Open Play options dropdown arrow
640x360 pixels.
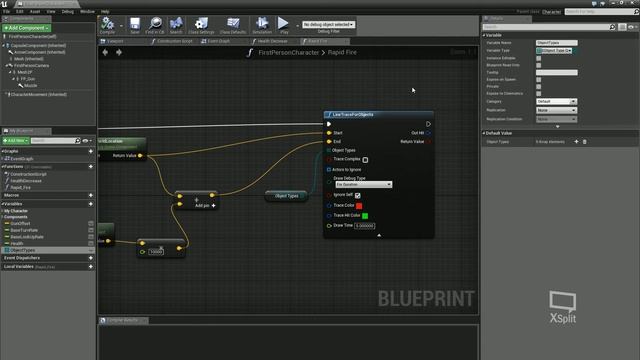click(297, 26)
